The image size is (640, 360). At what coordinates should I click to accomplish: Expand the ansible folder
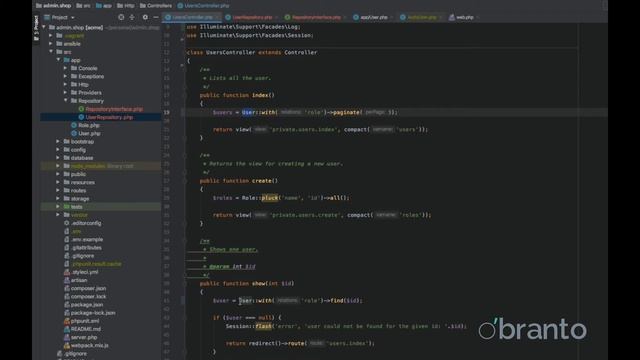(51, 44)
